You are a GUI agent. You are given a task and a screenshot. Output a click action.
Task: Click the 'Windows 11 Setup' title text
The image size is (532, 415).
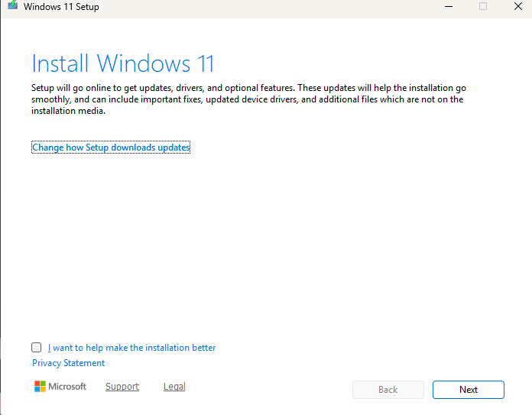[61, 7]
